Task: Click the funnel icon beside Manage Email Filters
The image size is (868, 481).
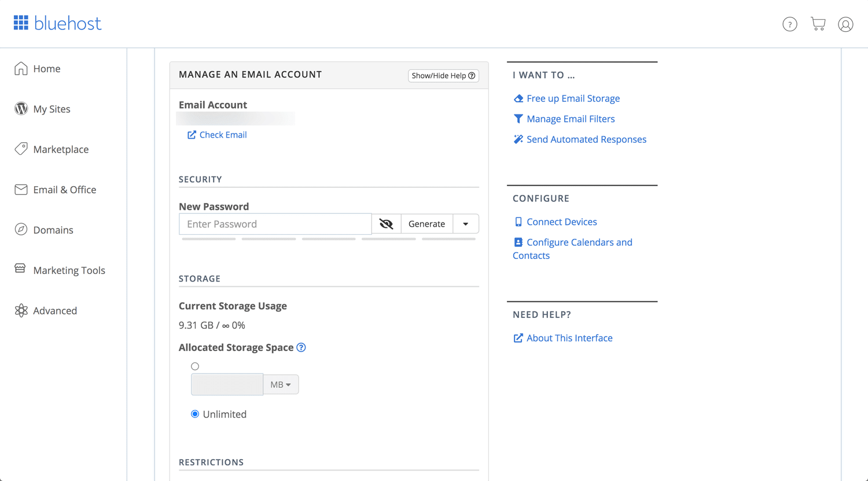Action: click(x=518, y=119)
